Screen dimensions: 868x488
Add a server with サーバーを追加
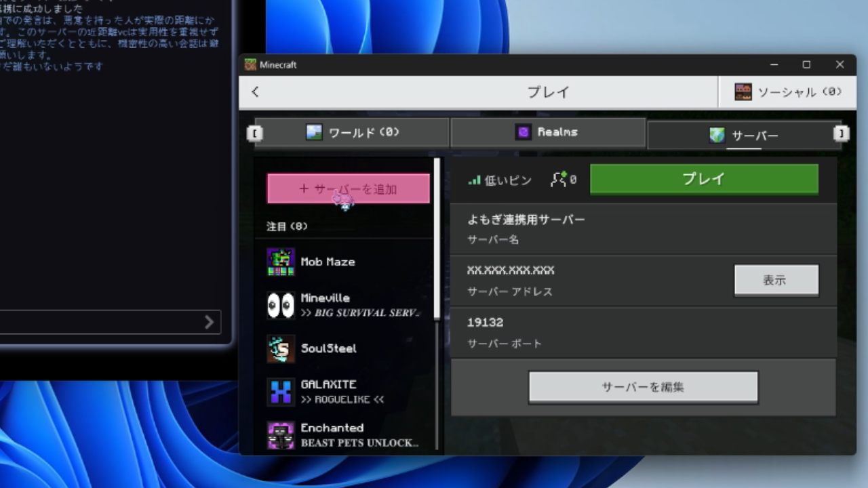(347, 188)
